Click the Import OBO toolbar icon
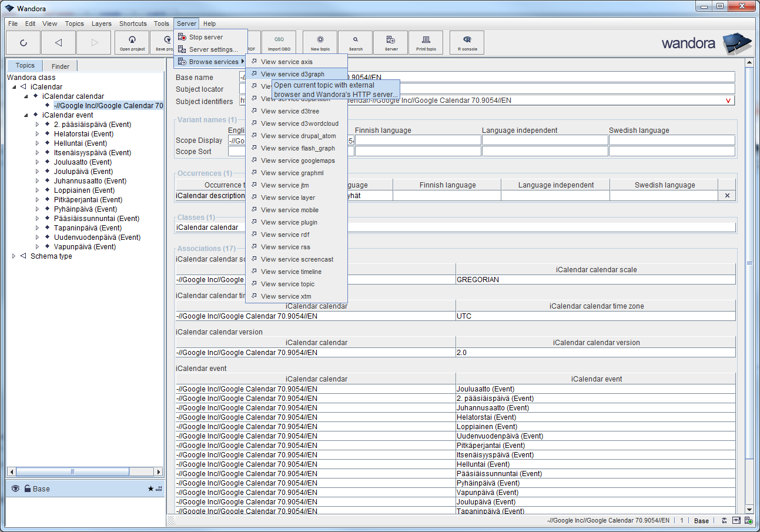The height and width of the screenshot is (532, 760). (279, 42)
